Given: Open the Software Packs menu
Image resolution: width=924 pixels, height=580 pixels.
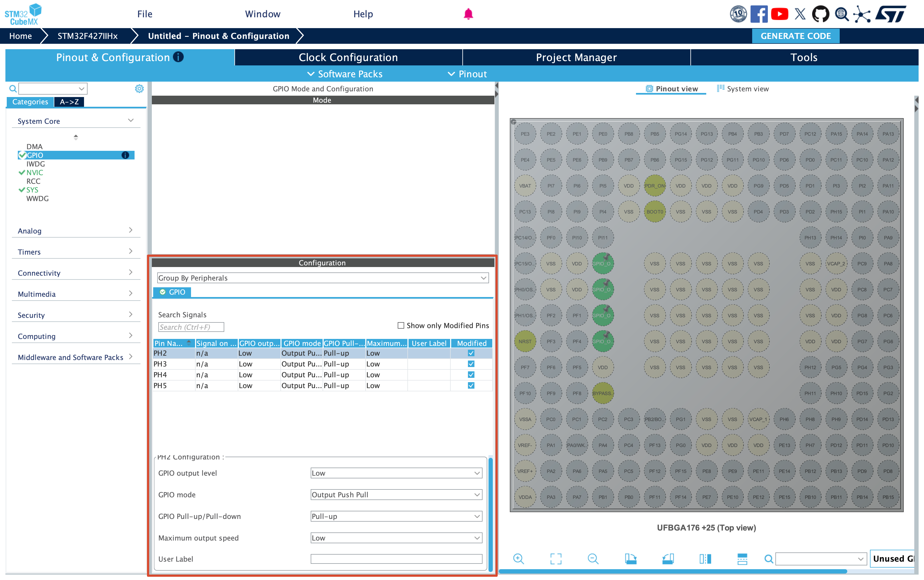Looking at the screenshot, I should (x=345, y=74).
